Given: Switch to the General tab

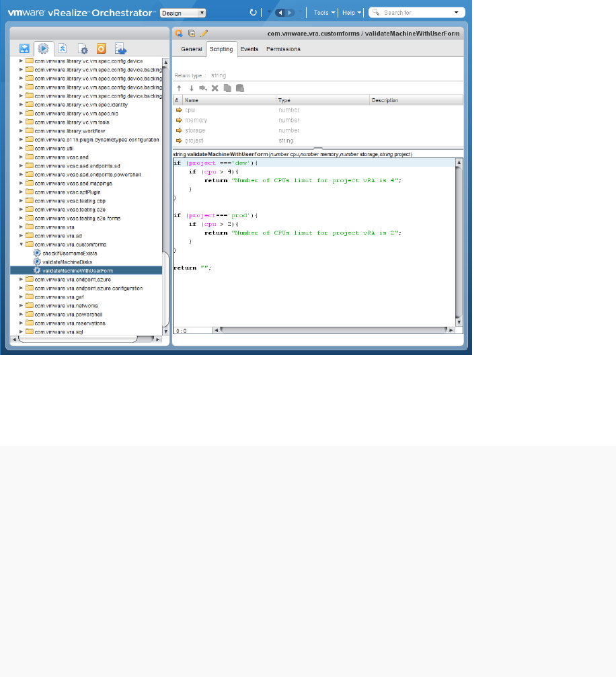Looking at the screenshot, I should [x=192, y=49].
